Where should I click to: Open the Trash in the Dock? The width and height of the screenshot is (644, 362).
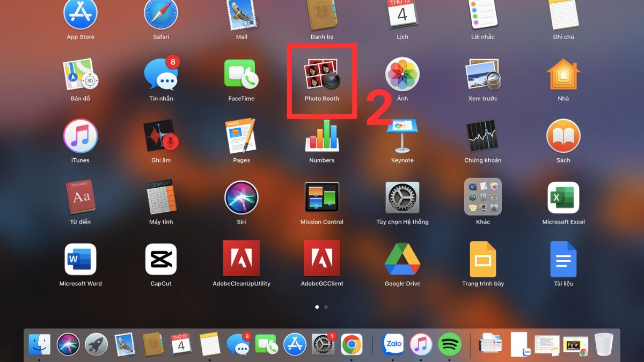click(604, 345)
